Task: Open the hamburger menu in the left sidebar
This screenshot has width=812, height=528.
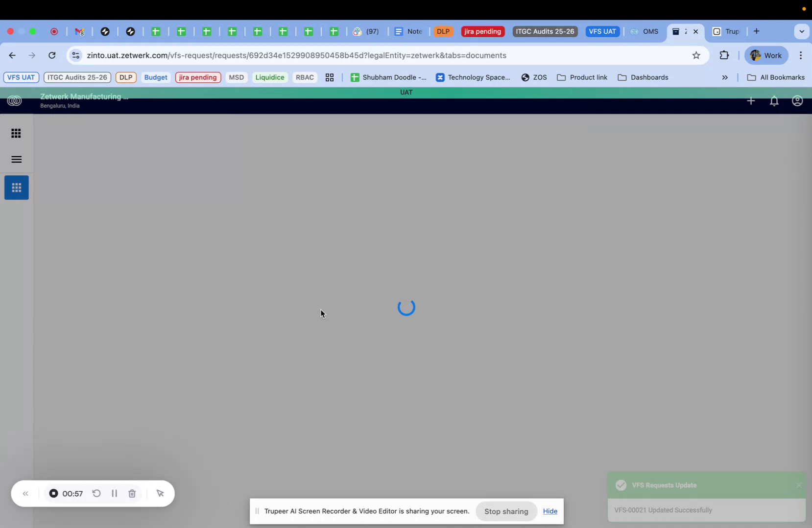Action: 16,159
